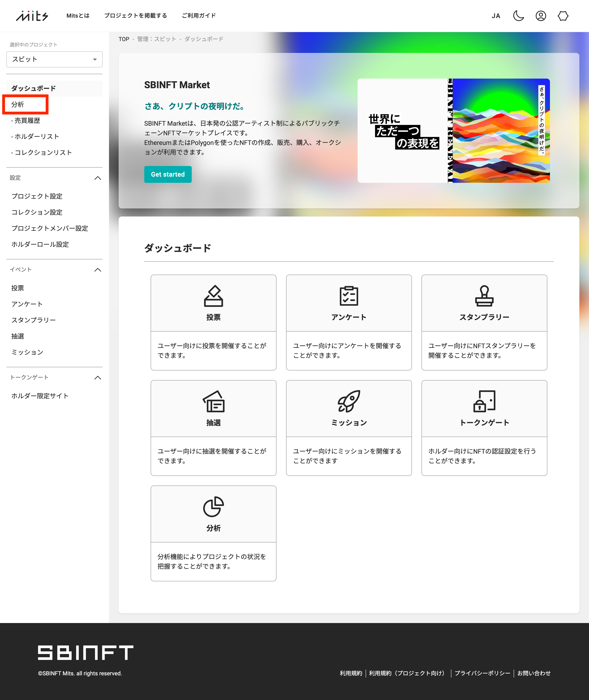This screenshot has width=589, height=700.
Task: Click the SBINFT footer logo
Action: pyautogui.click(x=86, y=652)
